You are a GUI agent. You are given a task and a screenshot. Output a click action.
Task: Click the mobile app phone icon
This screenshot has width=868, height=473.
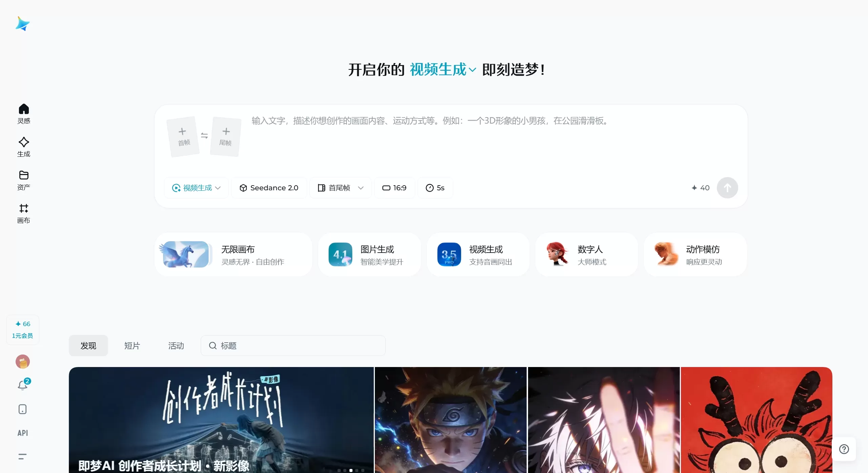22,409
